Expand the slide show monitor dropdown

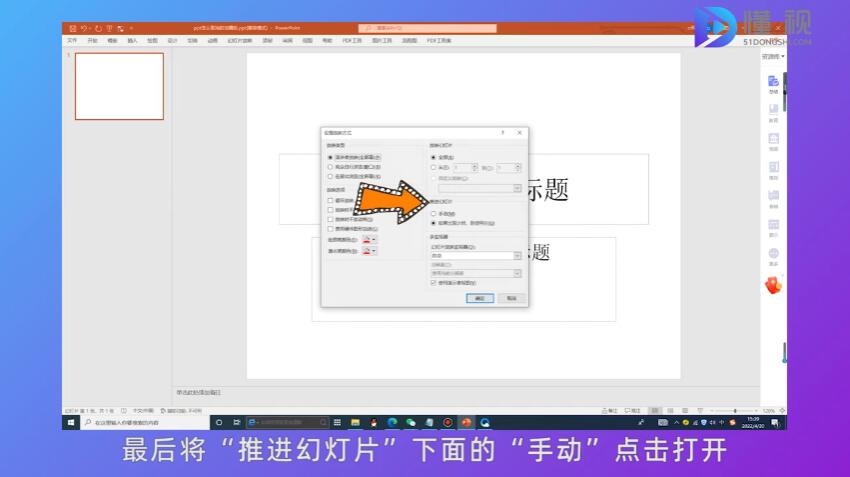[x=517, y=256]
